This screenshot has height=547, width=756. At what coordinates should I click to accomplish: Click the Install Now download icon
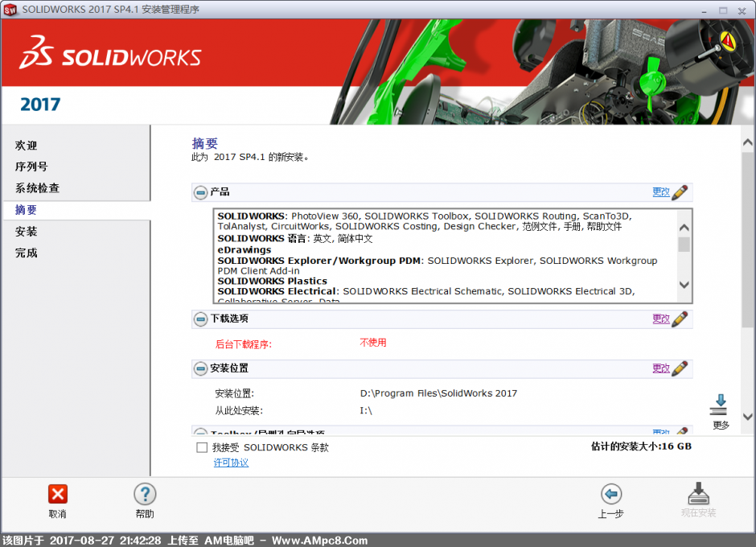click(x=698, y=493)
